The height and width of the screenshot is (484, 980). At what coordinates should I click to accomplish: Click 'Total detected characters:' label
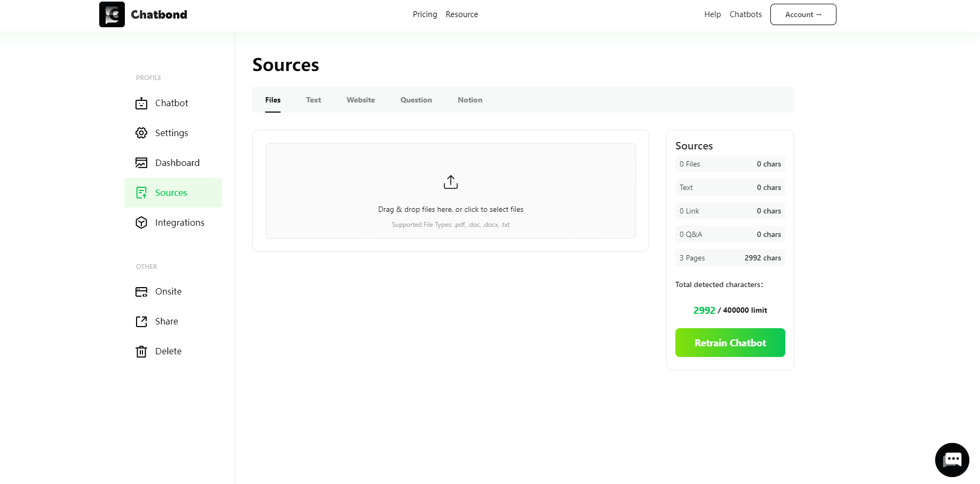(x=719, y=284)
